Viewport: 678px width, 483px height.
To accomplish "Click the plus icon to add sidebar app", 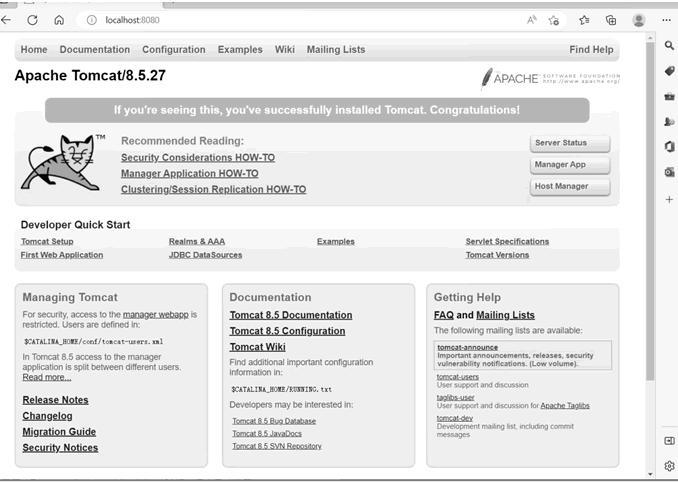I will (x=669, y=199).
